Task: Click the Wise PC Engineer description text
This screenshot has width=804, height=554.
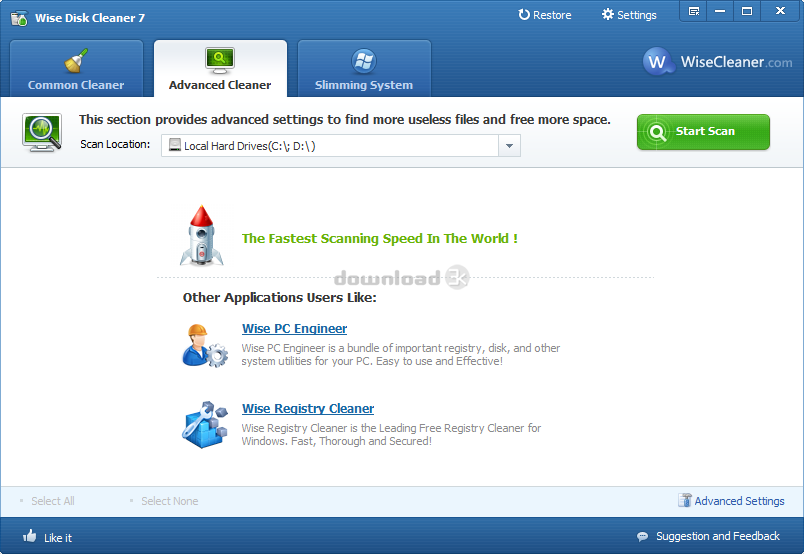Action: (x=401, y=354)
